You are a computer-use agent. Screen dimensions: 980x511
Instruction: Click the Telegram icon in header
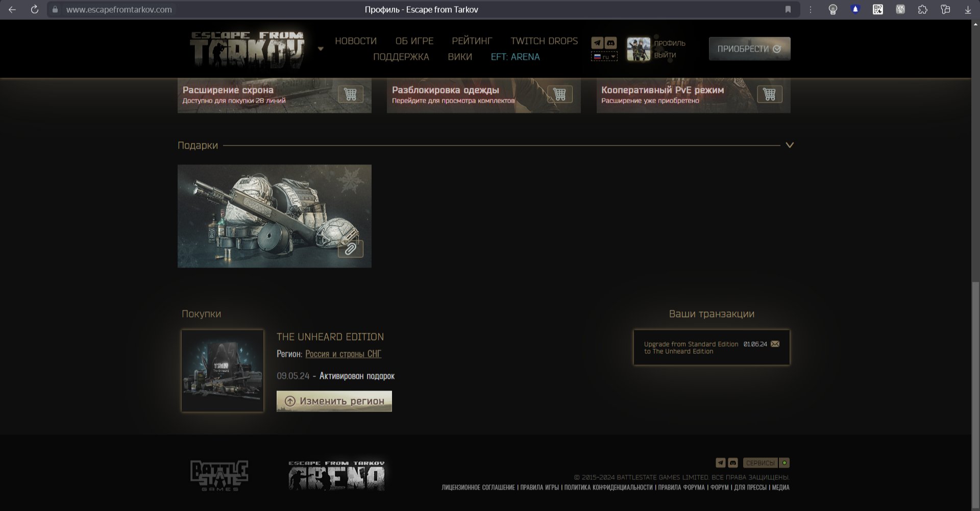tap(597, 43)
